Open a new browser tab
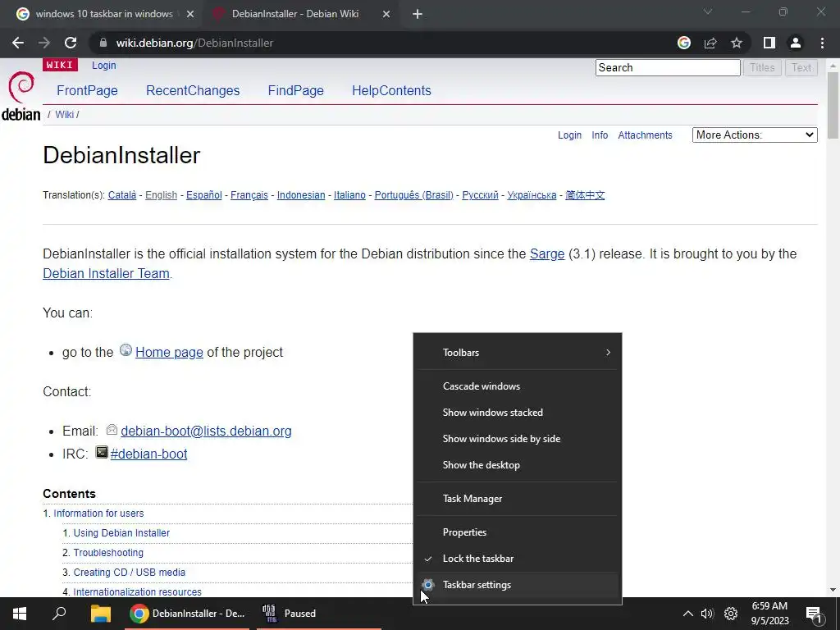This screenshot has width=840, height=630. point(418,14)
